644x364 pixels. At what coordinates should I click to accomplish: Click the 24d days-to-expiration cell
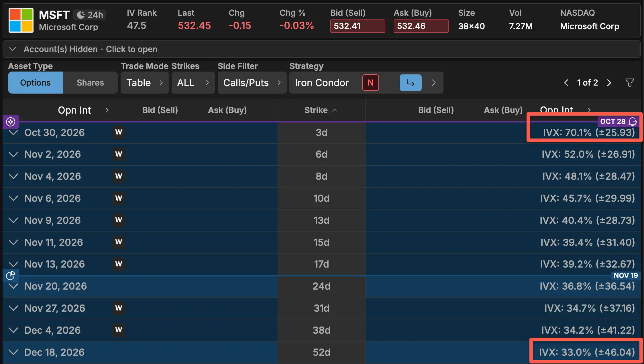321,286
